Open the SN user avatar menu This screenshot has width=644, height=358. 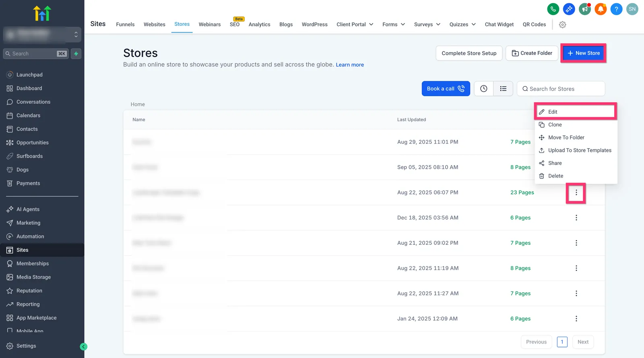point(632,9)
